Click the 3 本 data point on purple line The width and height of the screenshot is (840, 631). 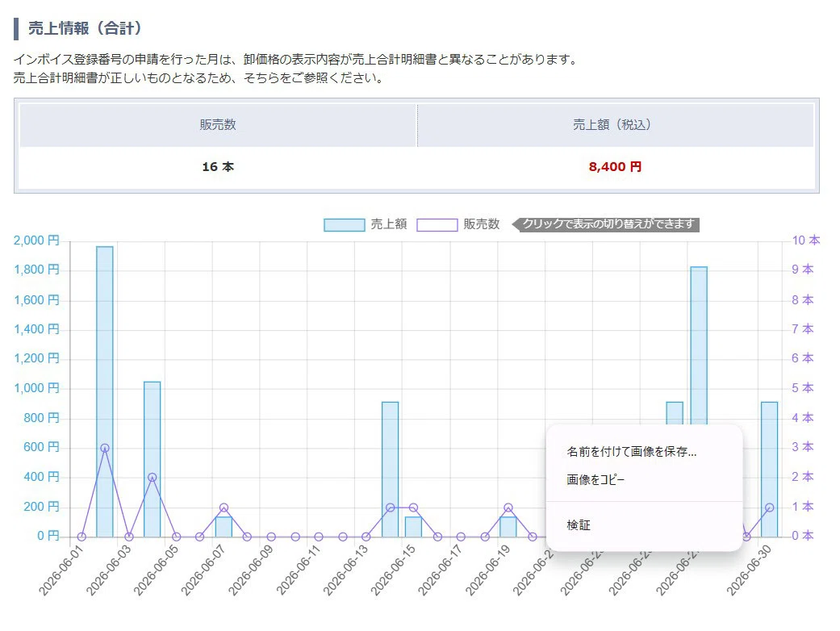[105, 449]
